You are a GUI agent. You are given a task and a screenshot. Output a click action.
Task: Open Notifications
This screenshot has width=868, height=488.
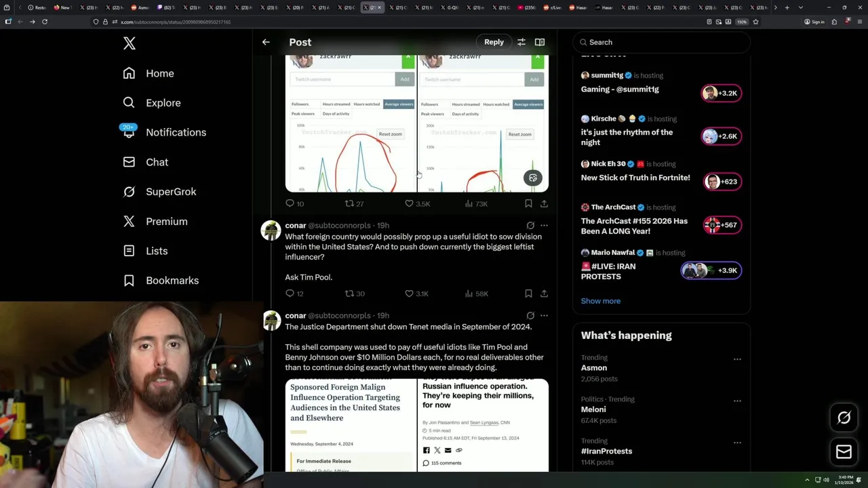[164, 132]
